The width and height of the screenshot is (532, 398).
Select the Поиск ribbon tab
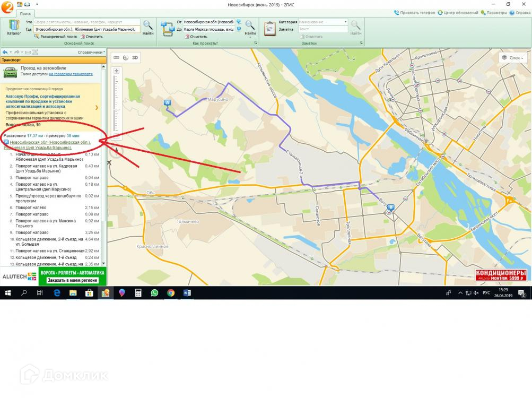pyautogui.click(x=25, y=13)
